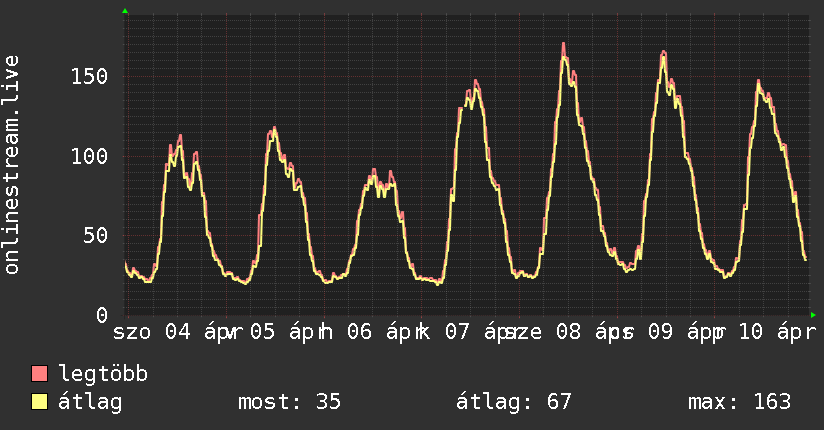824x430 pixels.
Task: Click the x-axis date label 07
Action: pos(457,332)
